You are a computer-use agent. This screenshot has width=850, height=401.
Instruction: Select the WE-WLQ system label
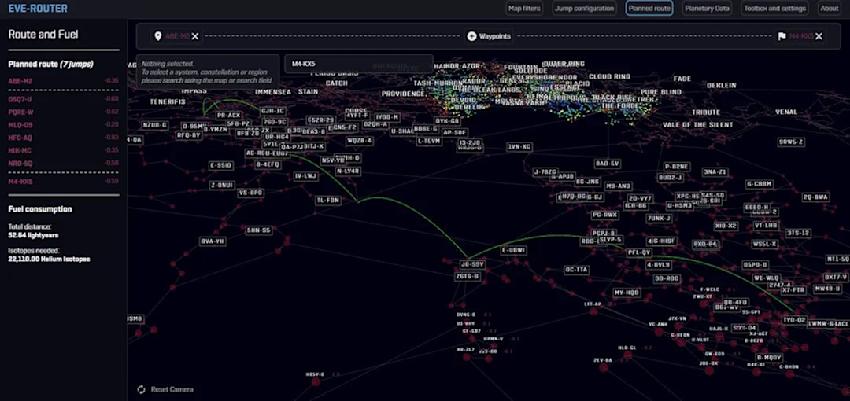coord(766,278)
